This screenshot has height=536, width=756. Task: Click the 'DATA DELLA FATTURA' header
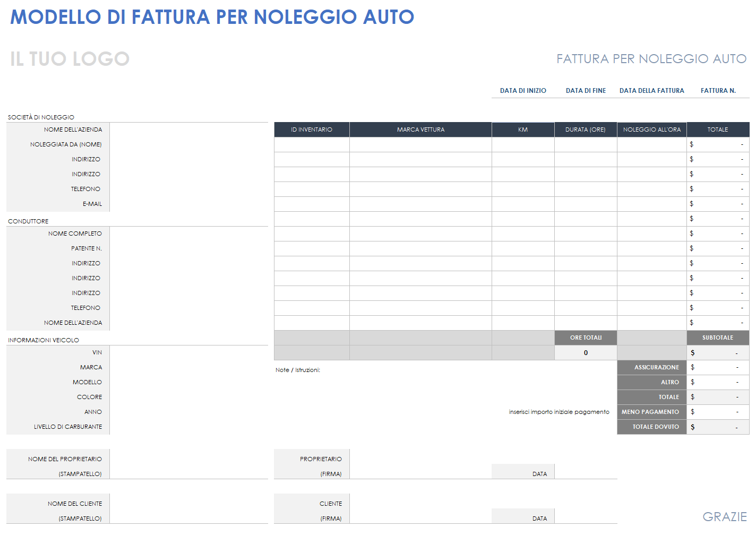pos(651,91)
